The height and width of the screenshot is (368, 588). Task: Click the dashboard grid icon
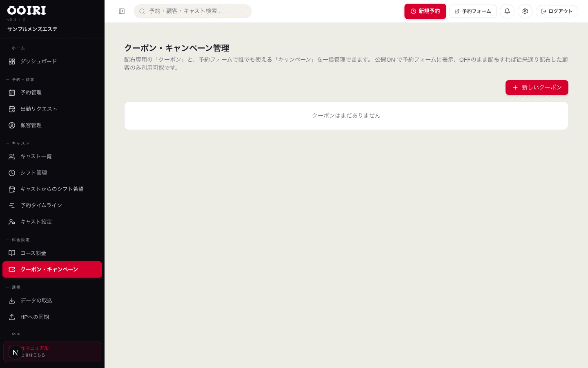(12, 61)
